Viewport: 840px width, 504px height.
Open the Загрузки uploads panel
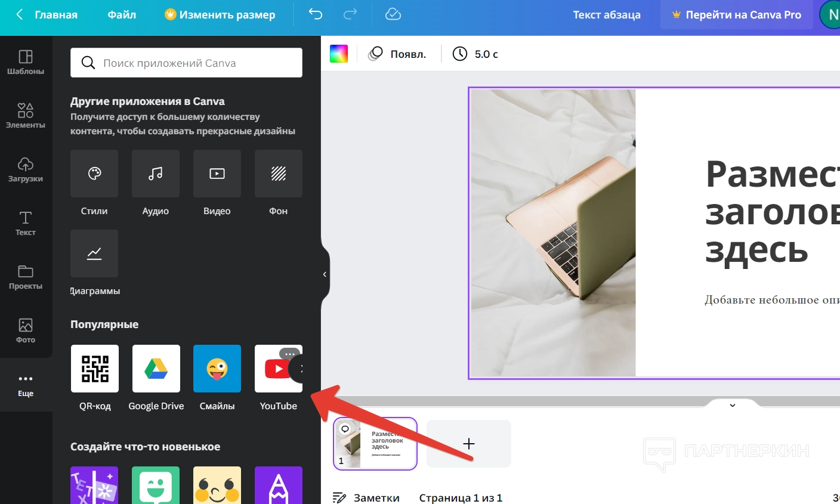tap(26, 169)
